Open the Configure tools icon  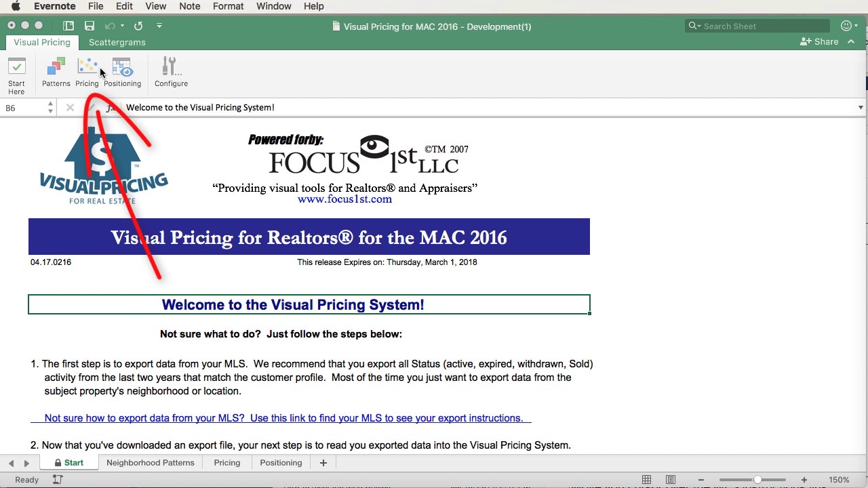pyautogui.click(x=171, y=73)
